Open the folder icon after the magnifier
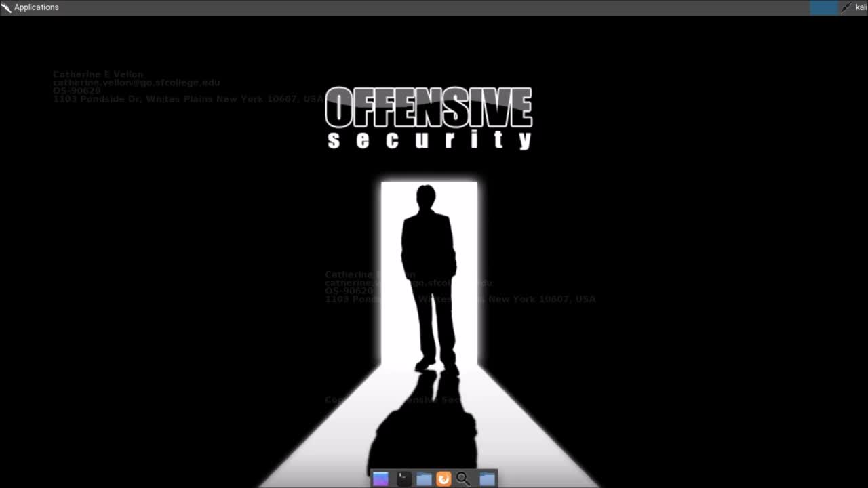The height and width of the screenshot is (488, 868). click(x=487, y=479)
